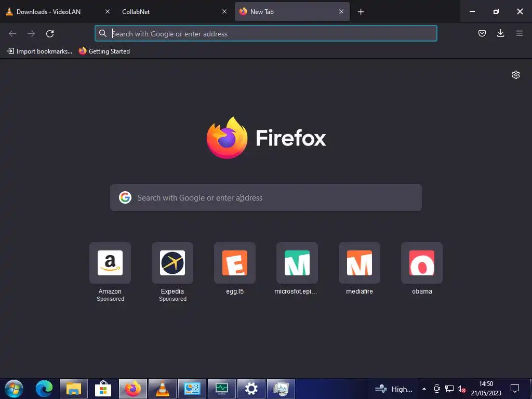Open Getting Started bookmark
Image resolution: width=532 pixels, height=399 pixels.
(104, 51)
